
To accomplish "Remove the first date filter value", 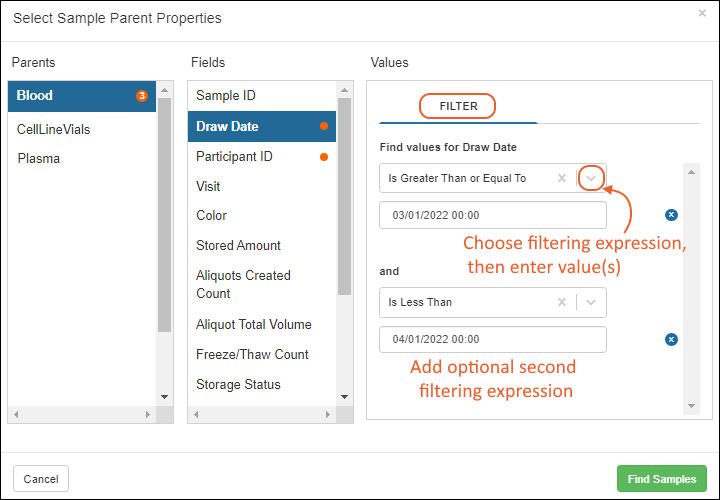I will coord(671,215).
